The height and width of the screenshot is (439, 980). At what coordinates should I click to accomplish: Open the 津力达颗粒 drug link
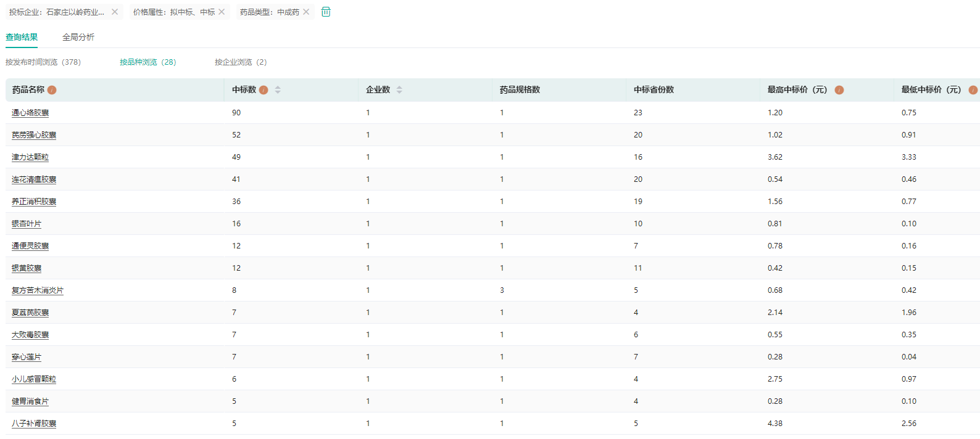click(x=30, y=157)
